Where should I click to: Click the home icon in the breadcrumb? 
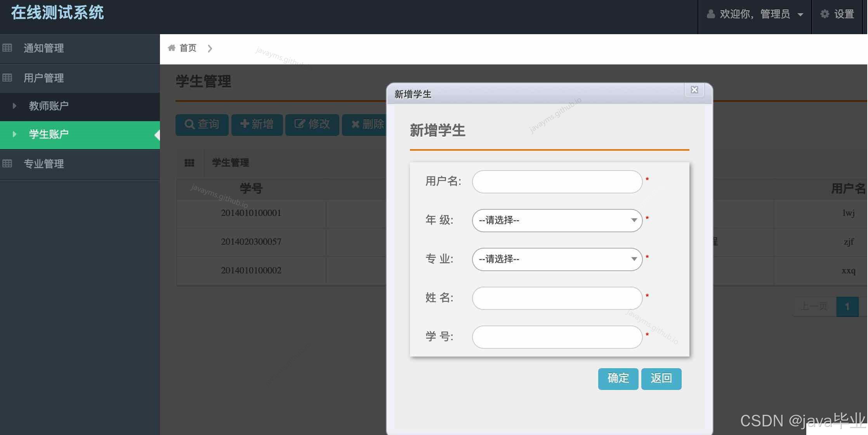[x=172, y=48]
